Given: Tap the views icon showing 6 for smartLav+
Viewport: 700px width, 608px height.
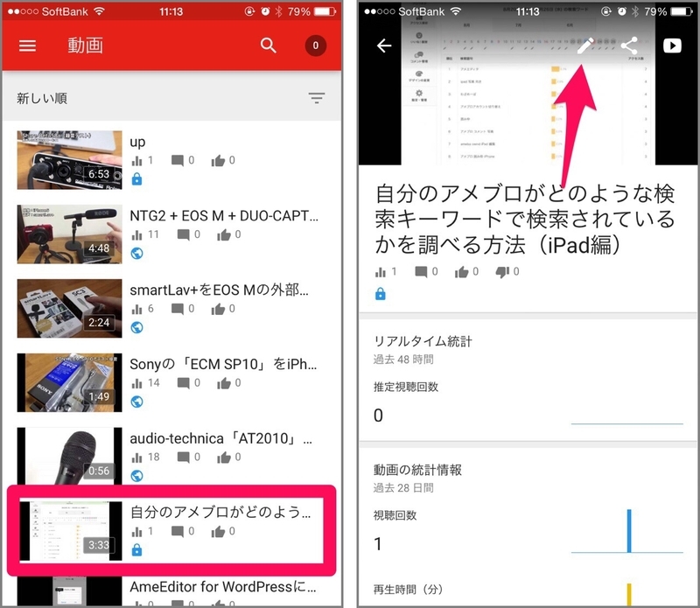Looking at the screenshot, I should pyautogui.click(x=136, y=309).
